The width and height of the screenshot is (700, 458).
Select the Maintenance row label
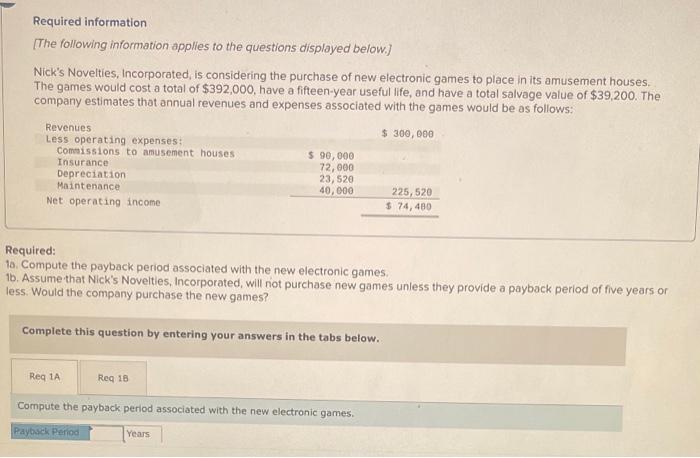tap(88, 186)
